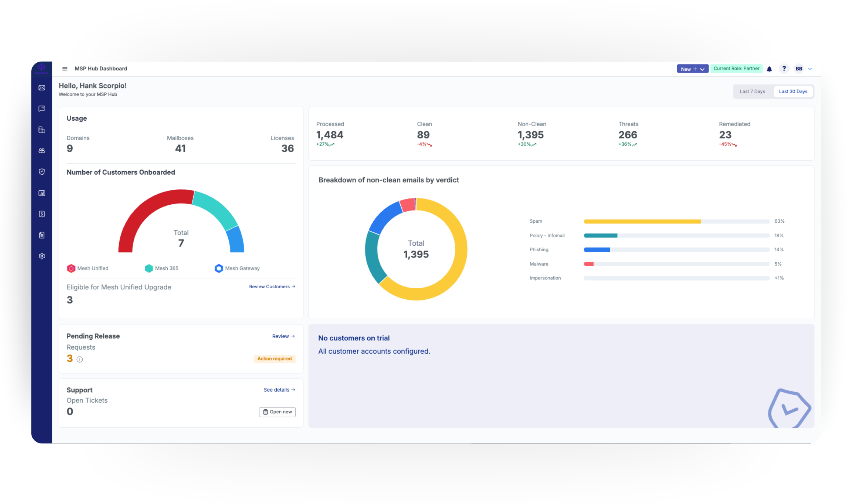Click the Phishing percentage bar
This screenshot has width=849, height=504.
click(x=677, y=250)
